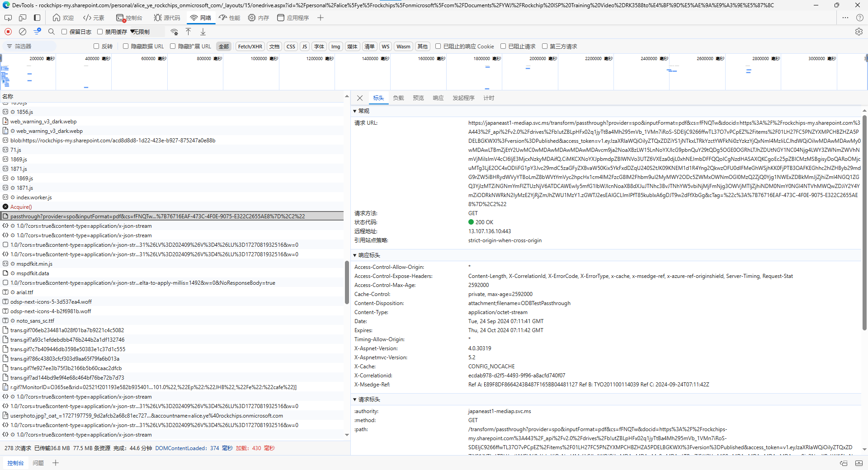The width and height of the screenshot is (868, 470).
Task: Add a new tool tab with plus icon
Action: coord(321,18)
